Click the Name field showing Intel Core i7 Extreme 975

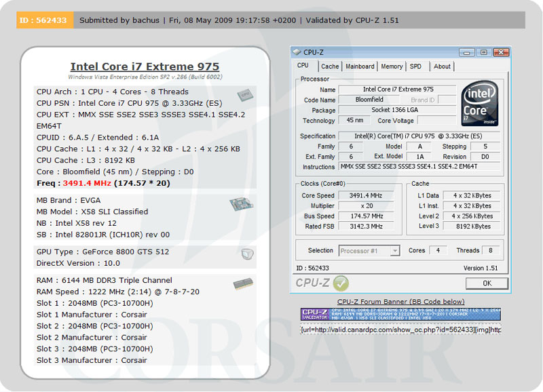[x=397, y=90]
